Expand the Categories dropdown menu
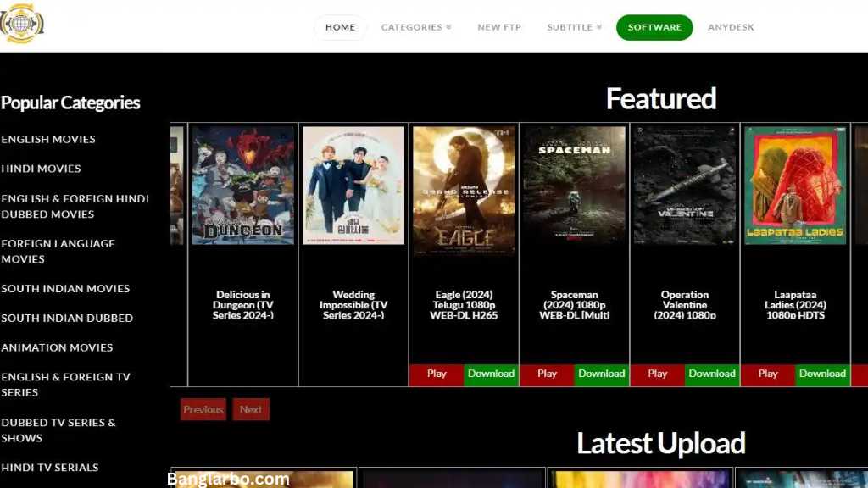868x488 pixels. coord(415,27)
